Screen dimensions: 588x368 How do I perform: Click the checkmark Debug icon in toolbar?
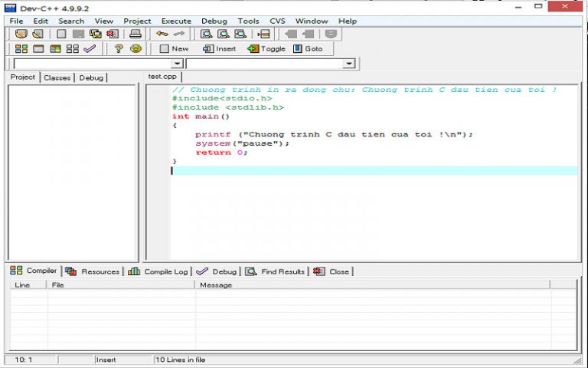[90, 48]
